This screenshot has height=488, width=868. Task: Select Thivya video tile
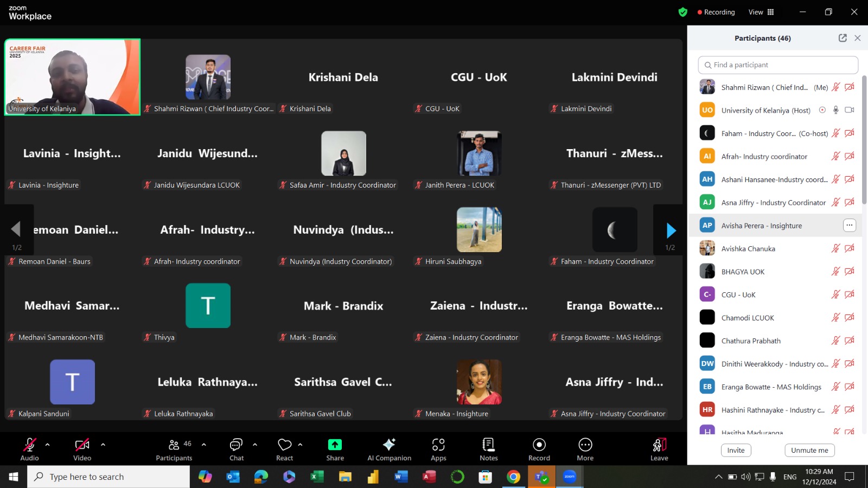[x=208, y=306]
